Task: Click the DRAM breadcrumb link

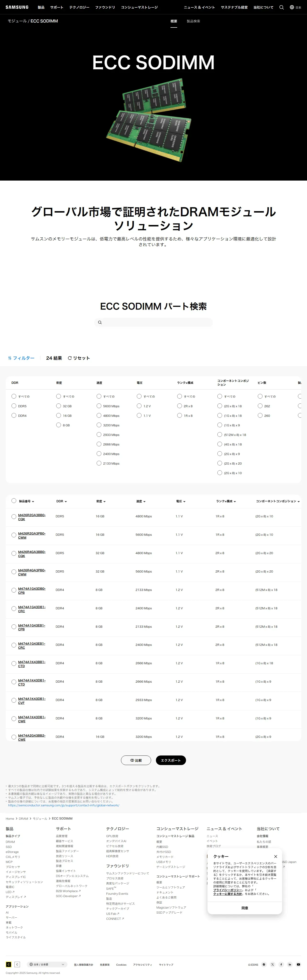Action: (24, 818)
